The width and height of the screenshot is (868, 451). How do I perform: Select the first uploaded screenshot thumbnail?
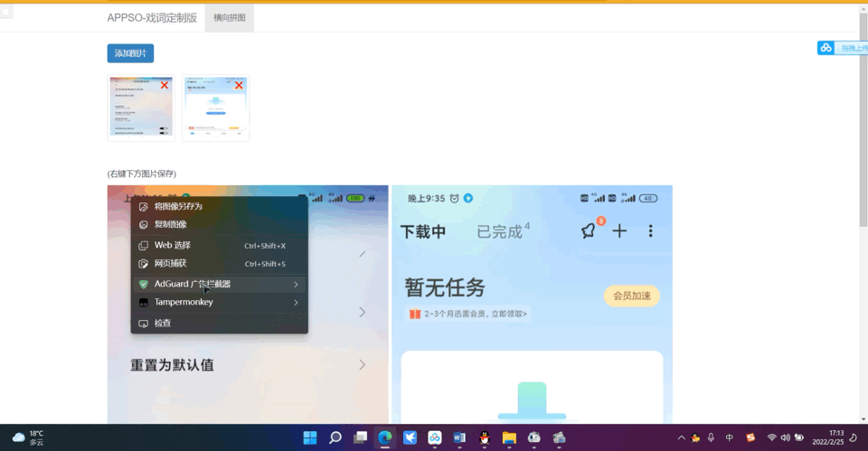click(141, 108)
